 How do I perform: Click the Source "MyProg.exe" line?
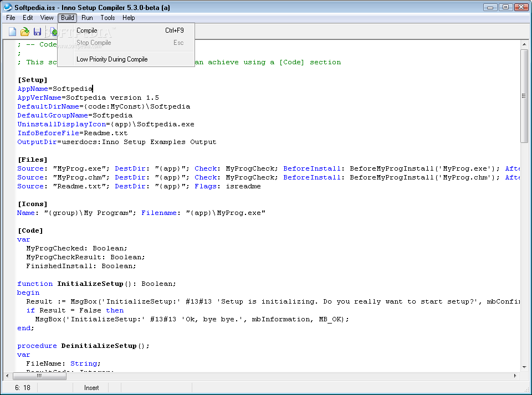268,168
